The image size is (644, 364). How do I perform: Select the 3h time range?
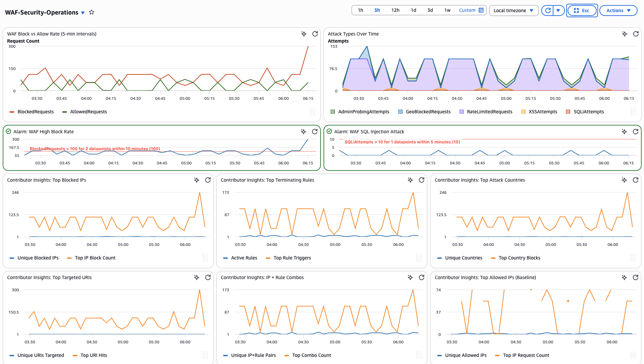[377, 10]
